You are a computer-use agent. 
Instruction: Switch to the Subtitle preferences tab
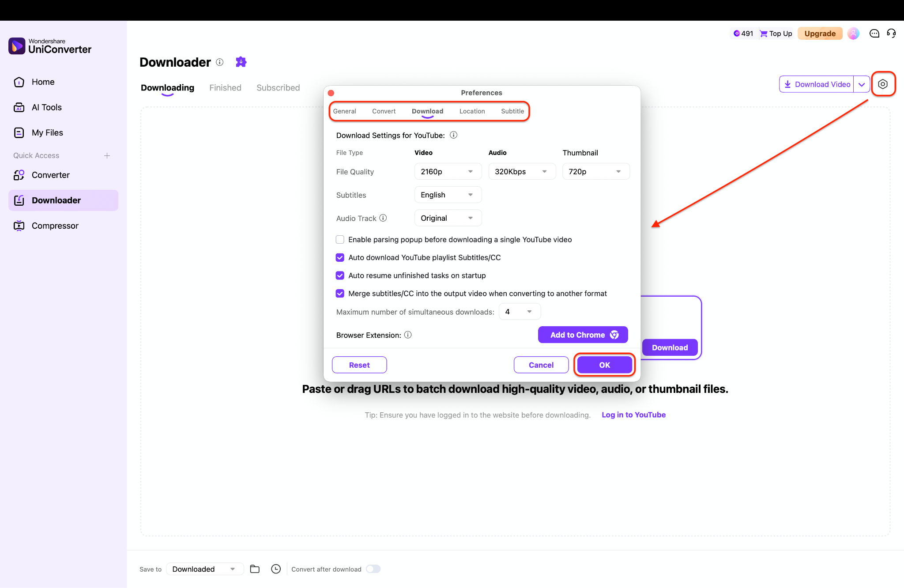click(512, 111)
